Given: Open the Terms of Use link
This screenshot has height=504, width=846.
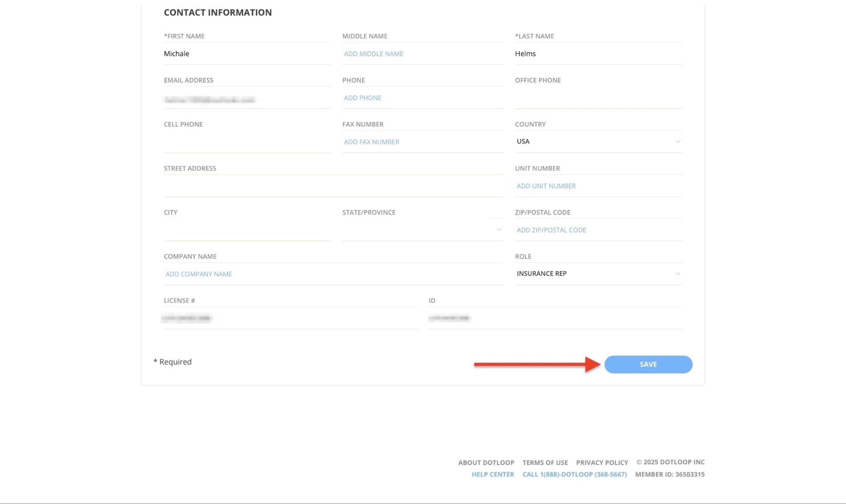Looking at the screenshot, I should 545,463.
